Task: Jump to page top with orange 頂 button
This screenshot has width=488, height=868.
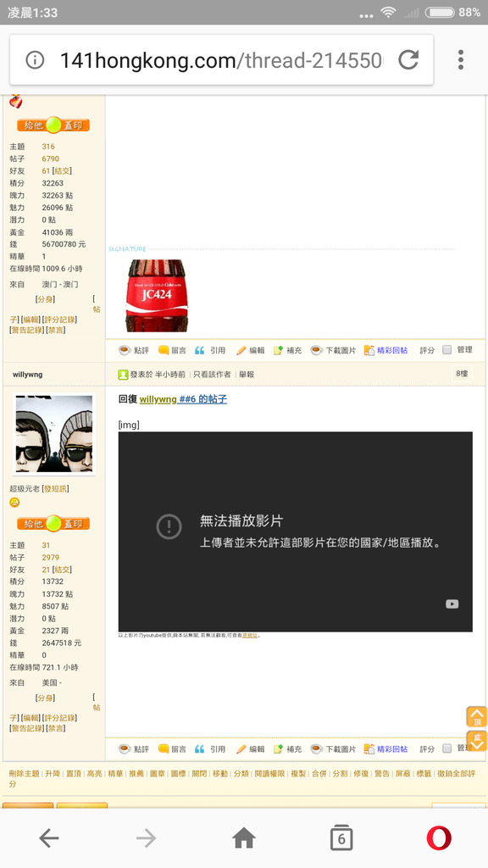Action: [476, 716]
